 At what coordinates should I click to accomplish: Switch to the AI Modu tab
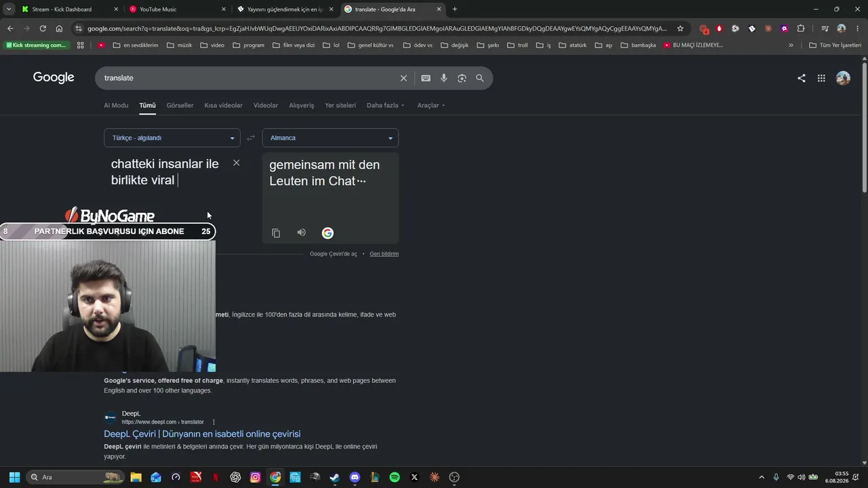tap(116, 105)
